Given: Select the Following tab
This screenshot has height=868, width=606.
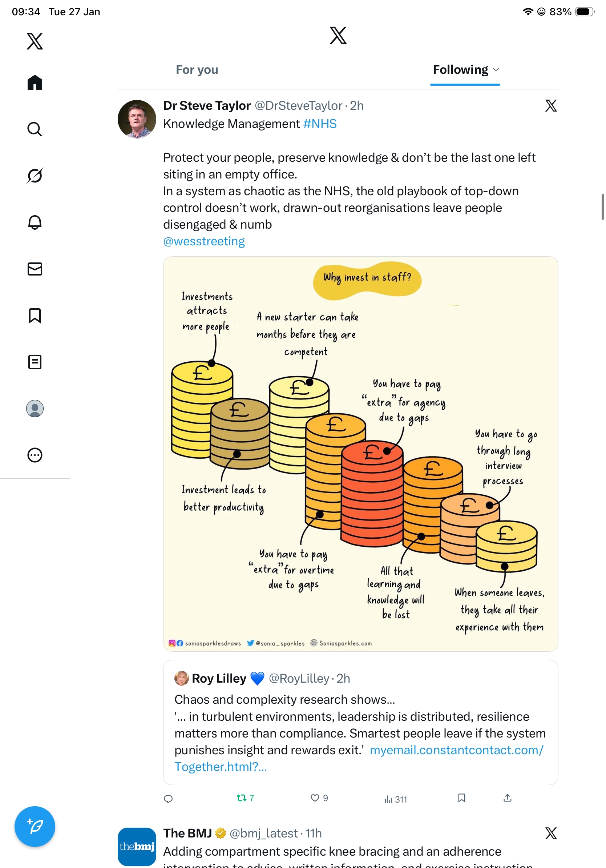Looking at the screenshot, I should click(460, 69).
